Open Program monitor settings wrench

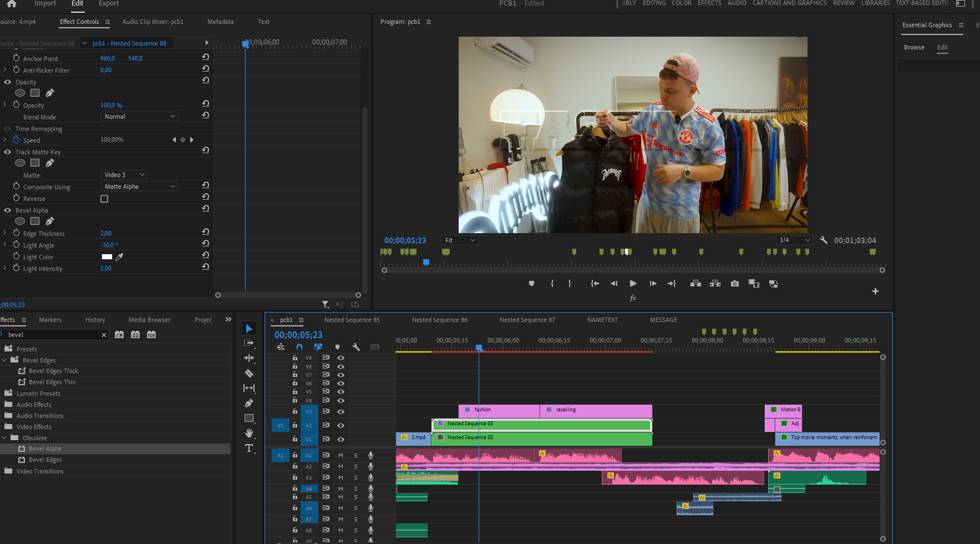pyautogui.click(x=824, y=240)
